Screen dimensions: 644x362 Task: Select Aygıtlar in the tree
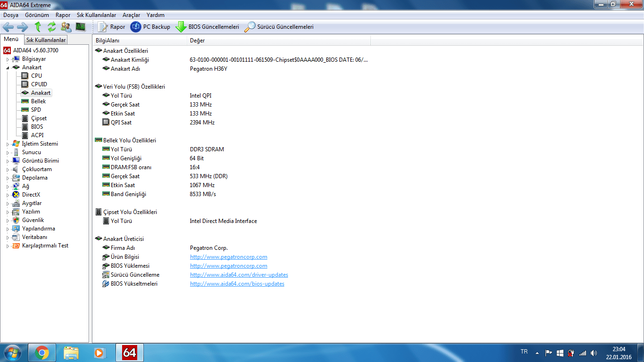[32, 203]
